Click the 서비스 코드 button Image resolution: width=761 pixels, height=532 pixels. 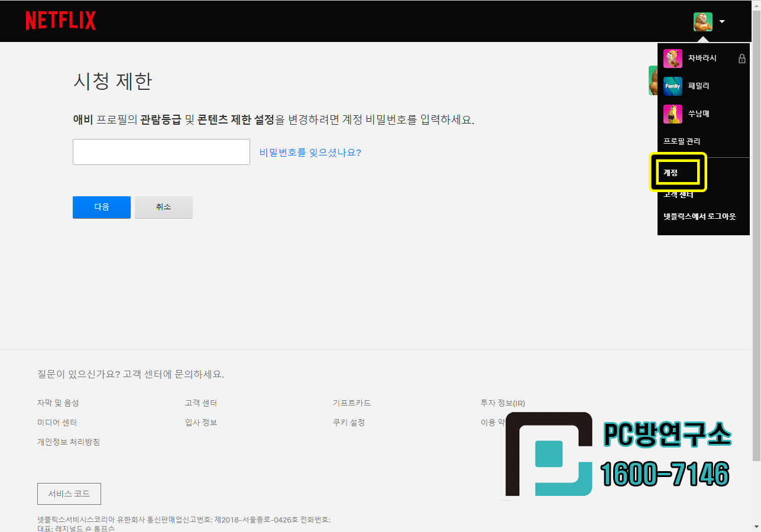[69, 494]
